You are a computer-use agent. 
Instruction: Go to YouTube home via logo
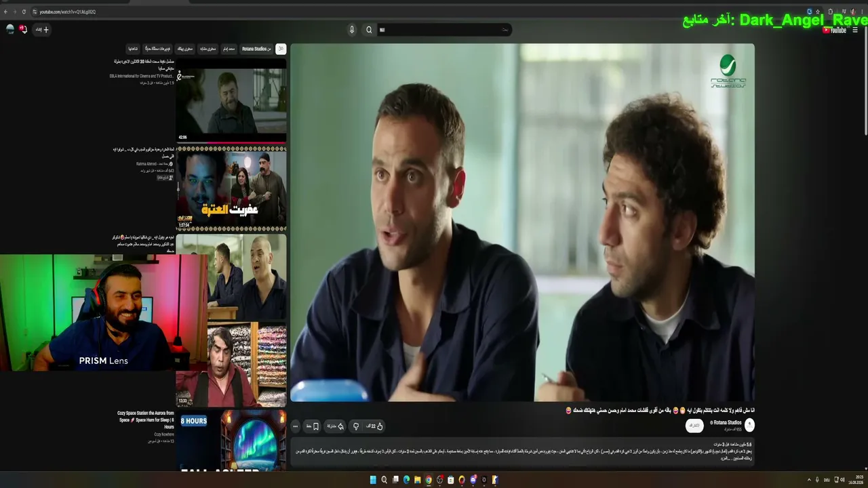[834, 30]
